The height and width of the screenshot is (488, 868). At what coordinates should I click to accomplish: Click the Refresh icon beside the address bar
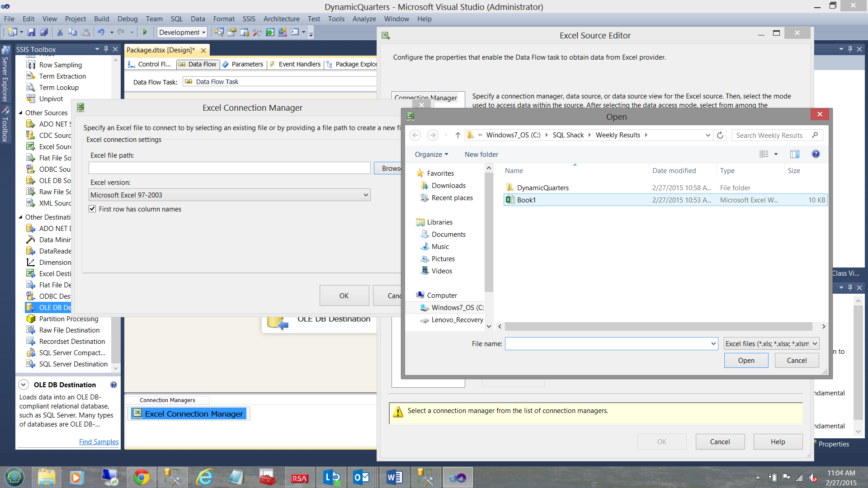(720, 135)
